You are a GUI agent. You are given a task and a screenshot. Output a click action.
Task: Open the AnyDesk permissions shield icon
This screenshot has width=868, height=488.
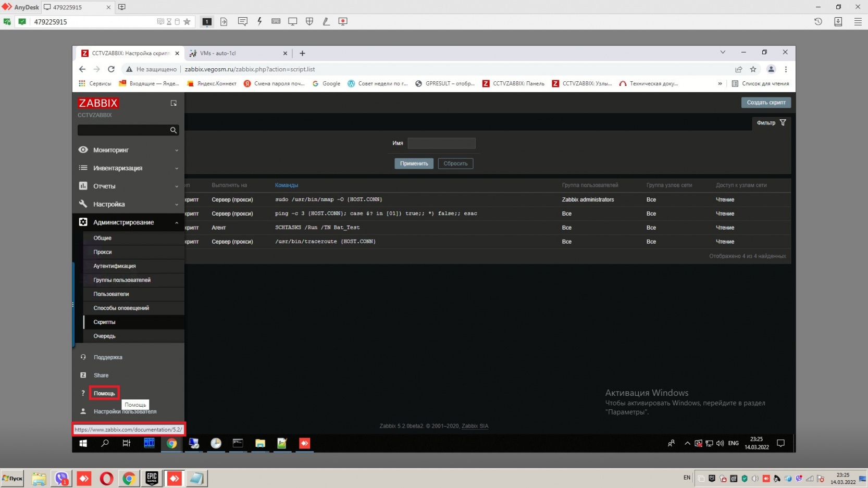pyautogui.click(x=309, y=21)
